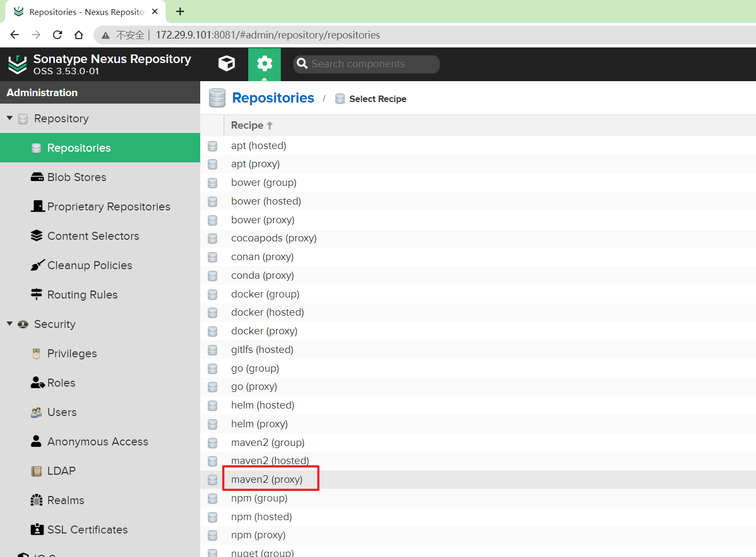
Task: Open Content Selectors in the sidebar
Action: (100, 236)
